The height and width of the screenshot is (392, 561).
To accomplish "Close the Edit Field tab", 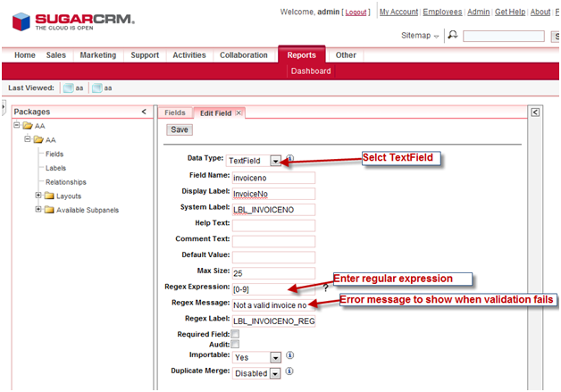I will point(239,113).
